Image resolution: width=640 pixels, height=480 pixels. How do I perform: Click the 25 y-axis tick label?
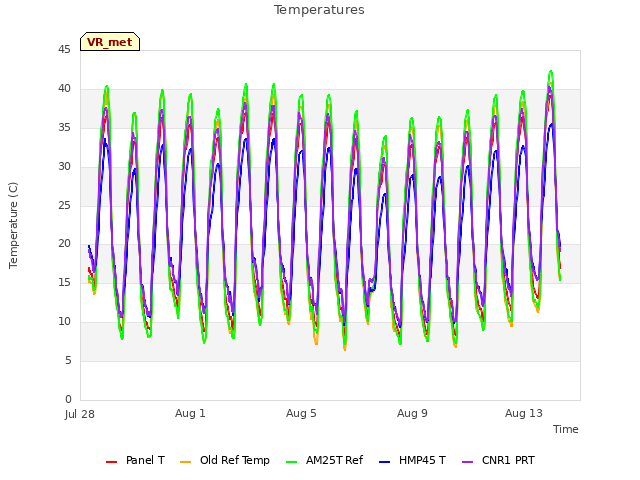pos(64,205)
